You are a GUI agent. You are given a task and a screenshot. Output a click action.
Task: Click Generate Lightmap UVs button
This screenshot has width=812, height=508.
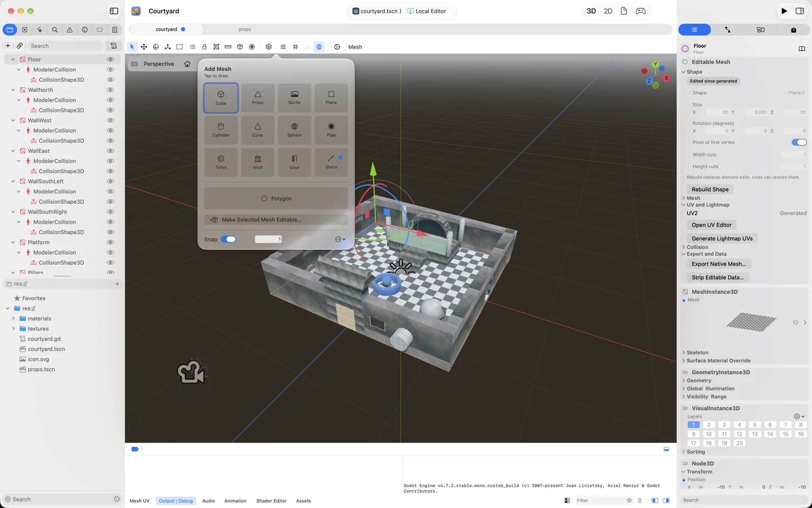tap(722, 239)
